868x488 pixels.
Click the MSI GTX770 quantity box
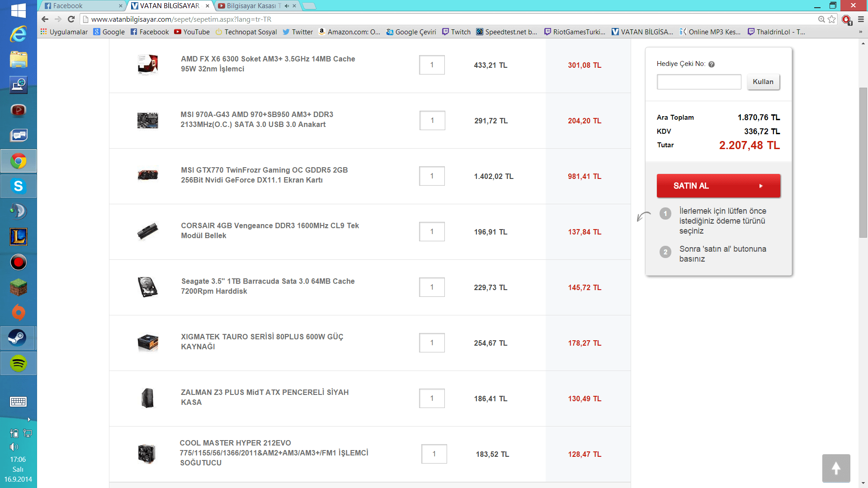[432, 176]
